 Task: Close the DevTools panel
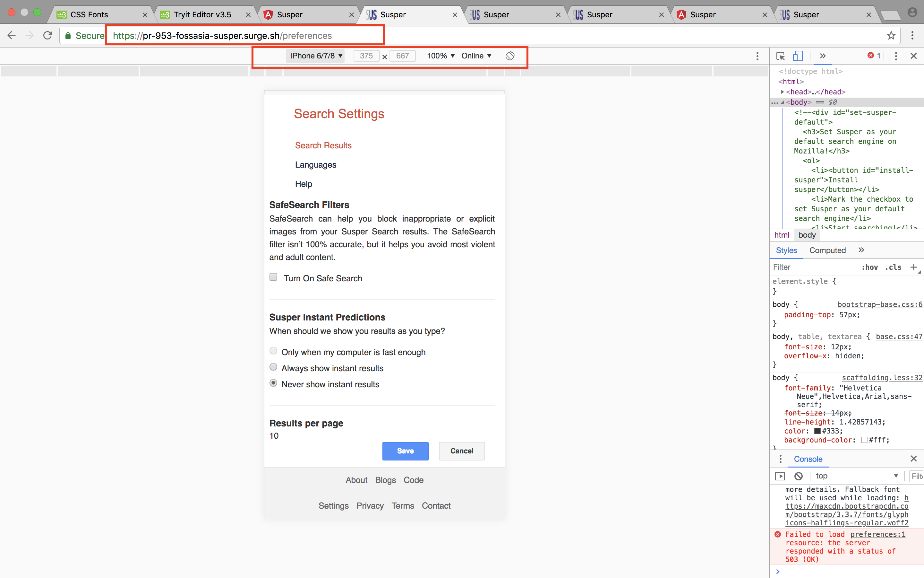914,56
